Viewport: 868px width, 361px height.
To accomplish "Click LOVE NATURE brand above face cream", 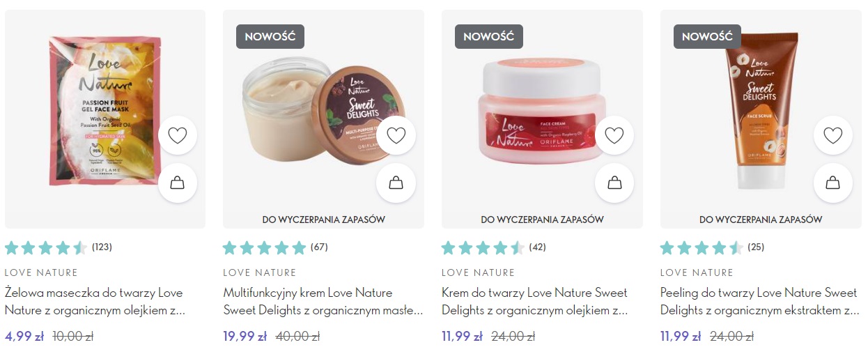I will (478, 272).
